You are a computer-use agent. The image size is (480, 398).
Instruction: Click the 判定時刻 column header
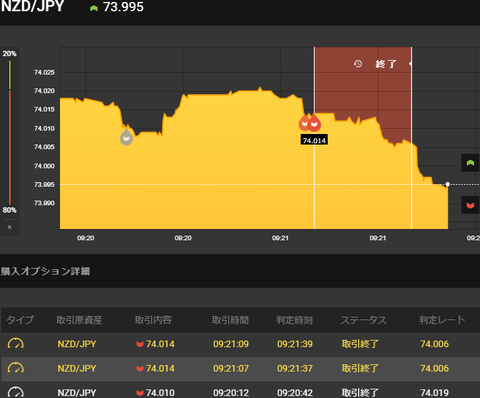click(x=294, y=320)
